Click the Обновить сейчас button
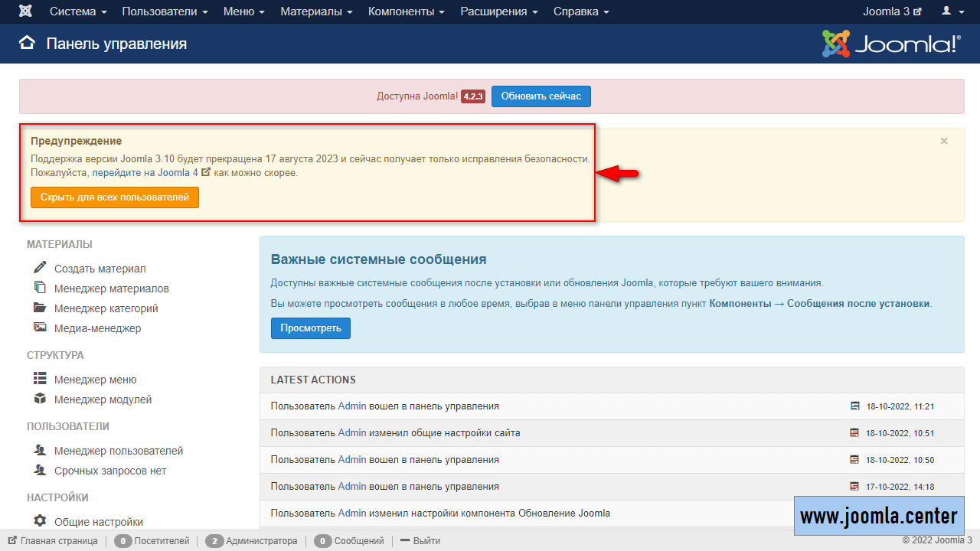The image size is (980, 551). coord(541,96)
